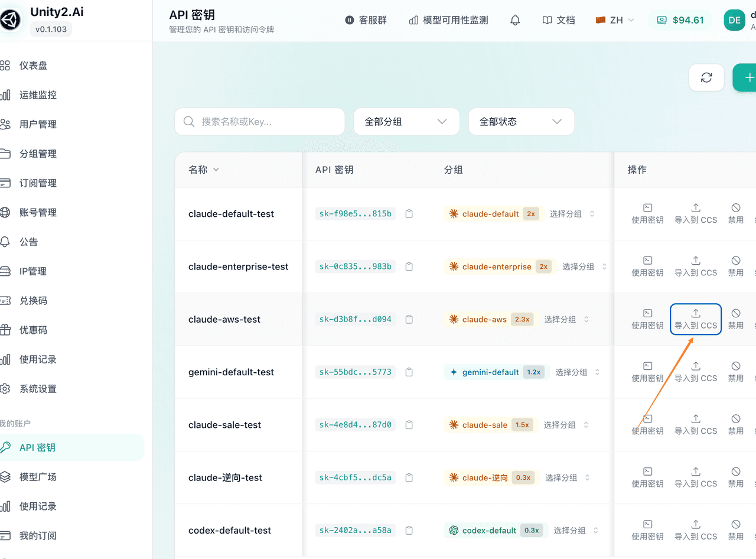Click 禁用 for claude-default-test
756x559 pixels.
click(736, 214)
